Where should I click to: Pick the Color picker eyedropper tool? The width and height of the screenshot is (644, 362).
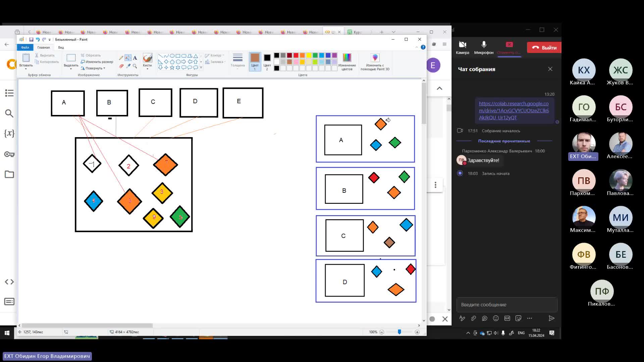[128, 66]
